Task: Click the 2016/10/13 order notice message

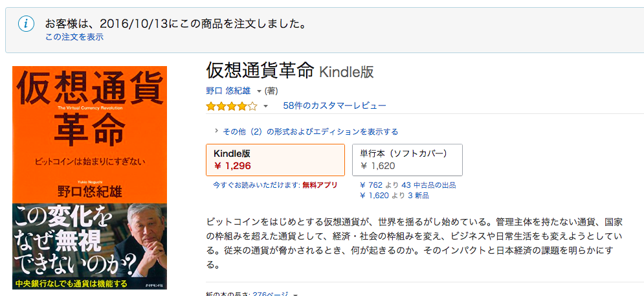Action: tap(175, 24)
